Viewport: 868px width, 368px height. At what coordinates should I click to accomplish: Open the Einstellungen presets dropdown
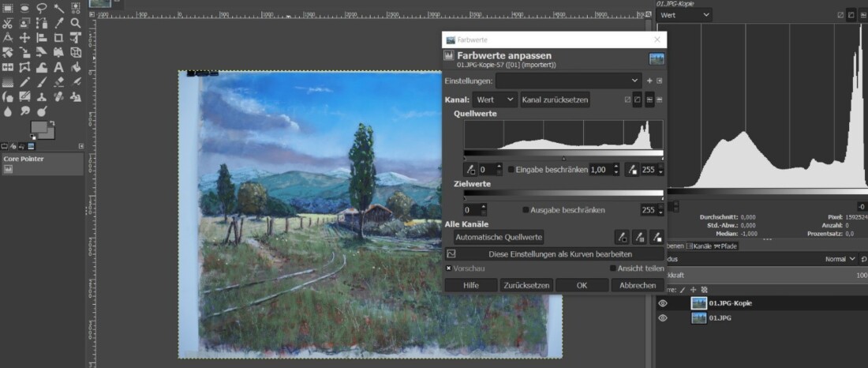568,81
